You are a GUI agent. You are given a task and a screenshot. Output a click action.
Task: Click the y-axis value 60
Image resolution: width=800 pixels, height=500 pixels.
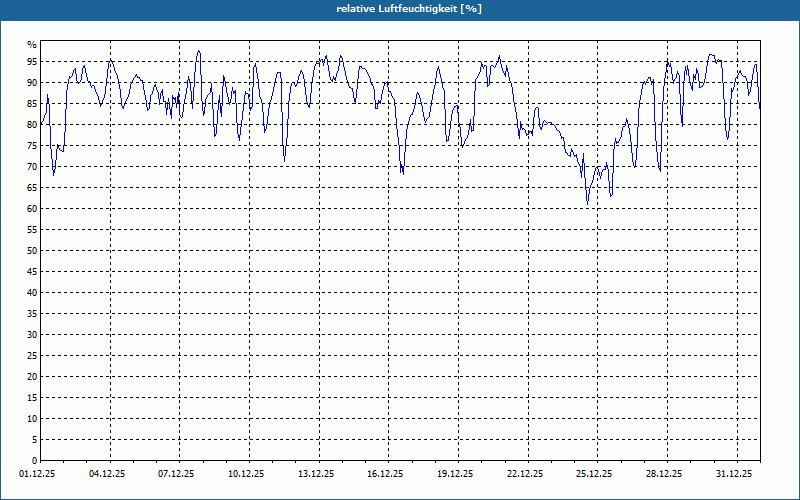coord(32,209)
